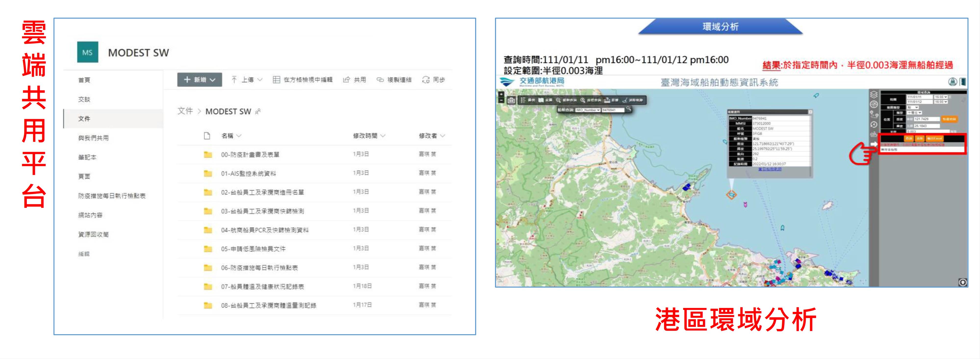
Task: Click the logout door icon
Action: 963,81
